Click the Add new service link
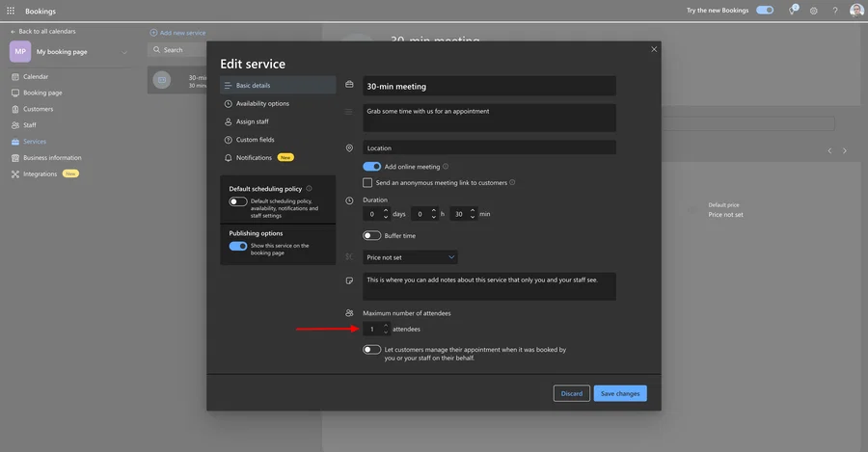The height and width of the screenshot is (452, 868). point(177,33)
